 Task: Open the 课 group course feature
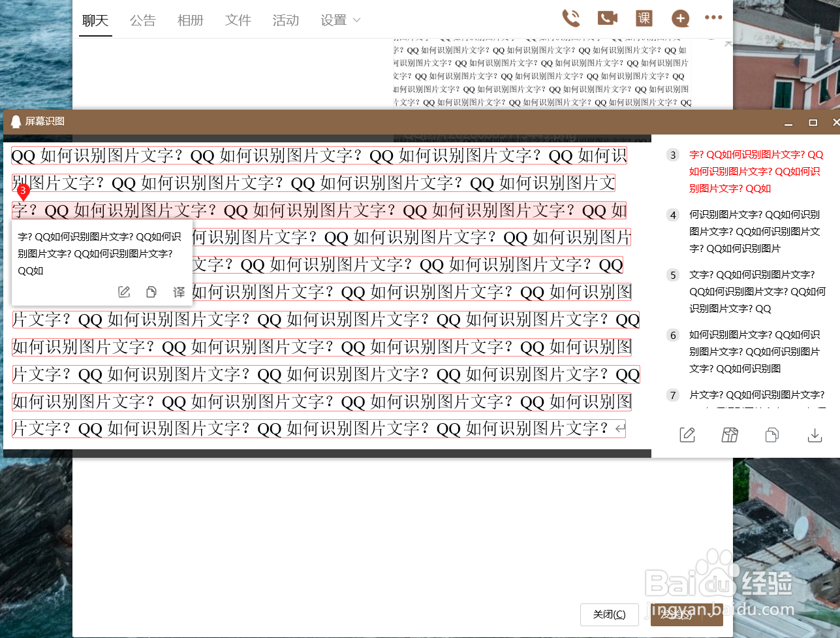point(644,18)
